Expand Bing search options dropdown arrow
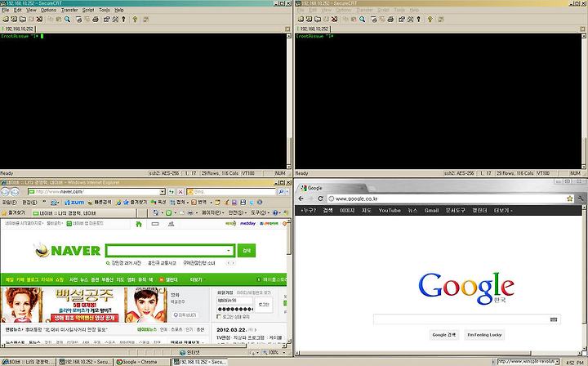 click(287, 192)
